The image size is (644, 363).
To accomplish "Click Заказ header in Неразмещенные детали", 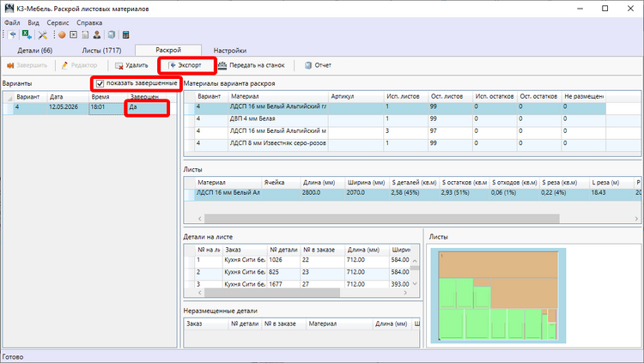I will [x=206, y=324].
